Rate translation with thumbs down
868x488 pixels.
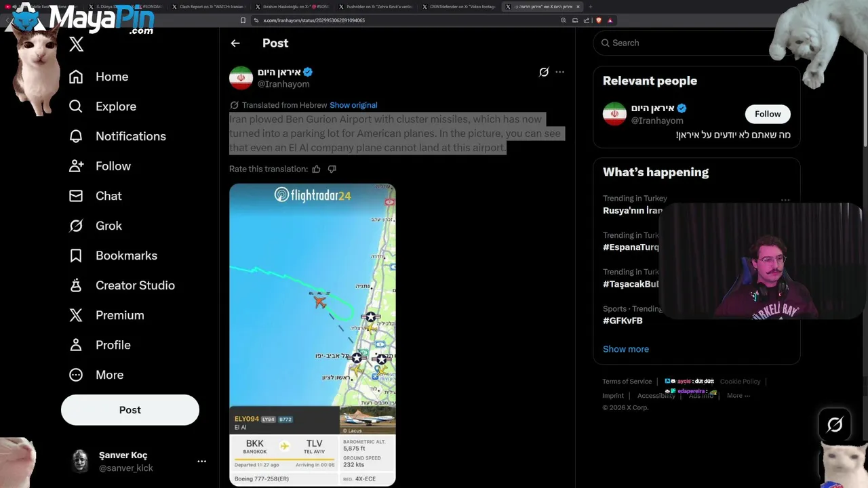point(332,169)
